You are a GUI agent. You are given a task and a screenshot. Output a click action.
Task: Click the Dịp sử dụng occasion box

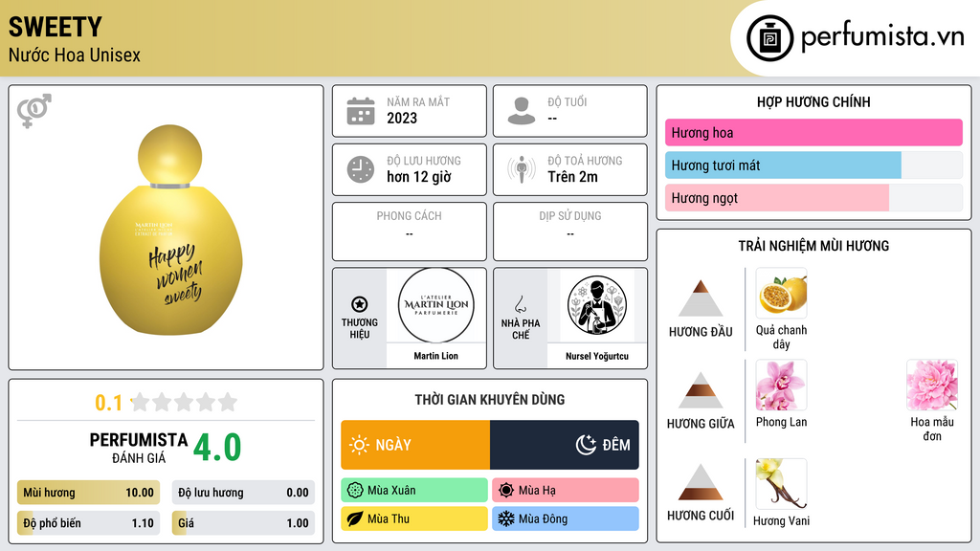click(570, 231)
